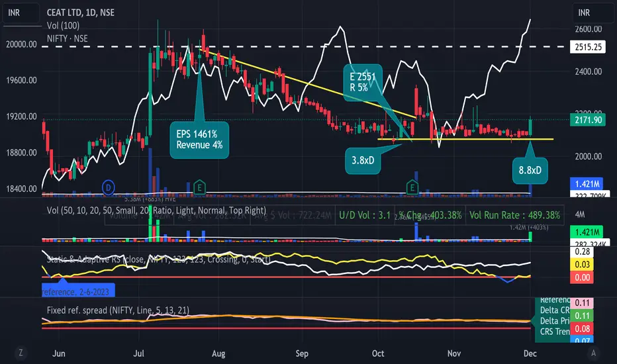Viewport: 617px width, 364px height.
Task: Click the 'EPS 1461% Revenue 4%' callout
Action: coord(199,140)
